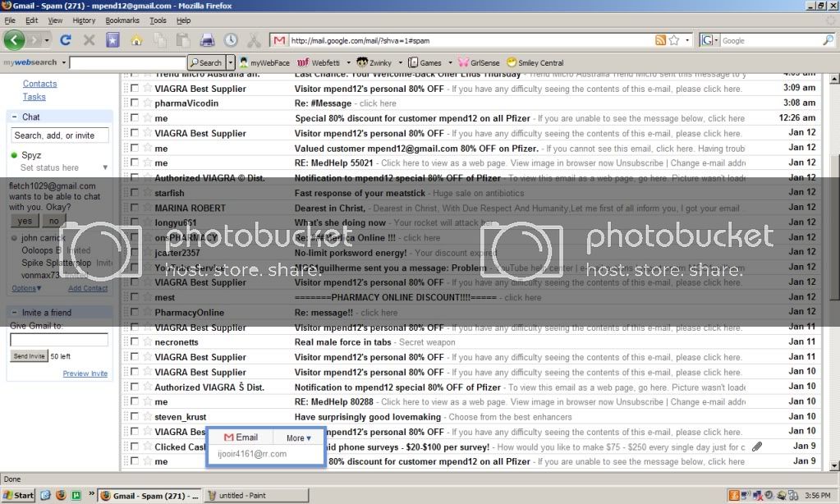Open the bookmarks star-book toolbar icon

click(x=112, y=40)
